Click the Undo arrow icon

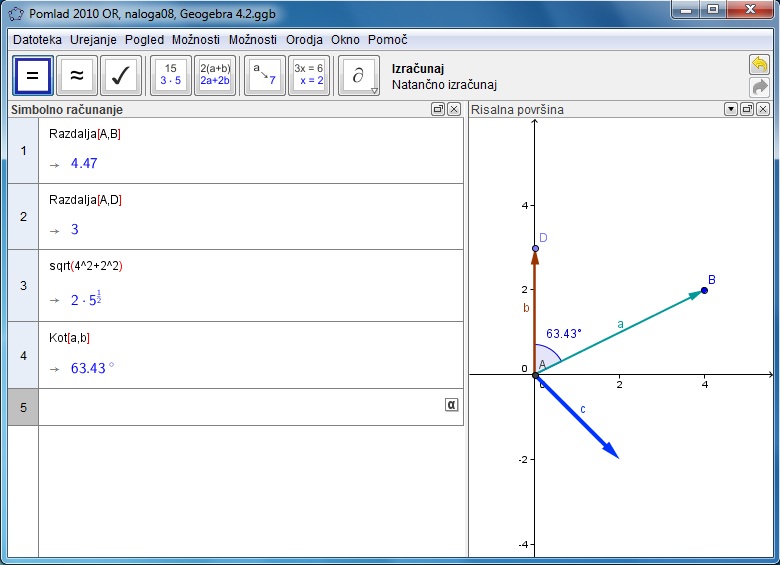point(759,65)
